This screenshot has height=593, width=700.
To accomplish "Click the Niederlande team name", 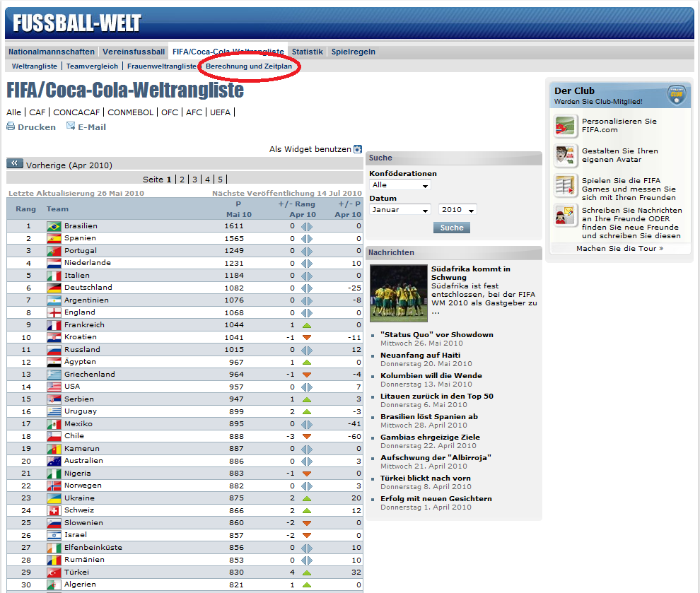I will point(88,263).
